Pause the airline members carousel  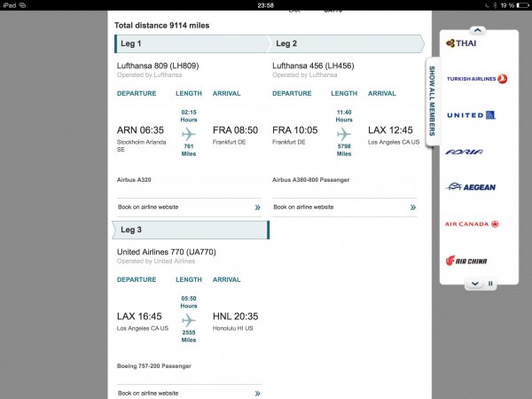[490, 284]
